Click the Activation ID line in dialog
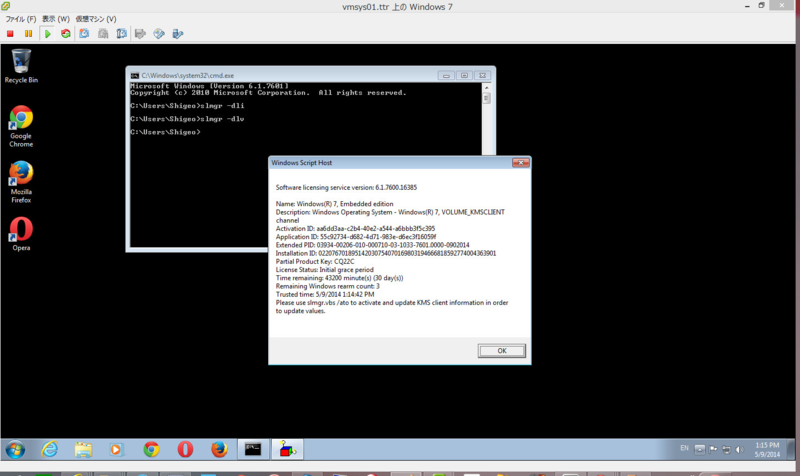The image size is (800, 476). pyautogui.click(x=355, y=229)
